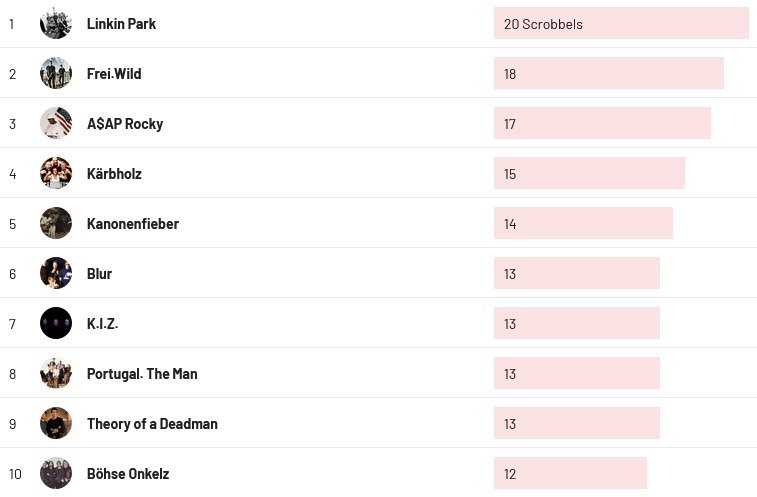This screenshot has height=497, width=757.
Task: Click Linkin Park's artist avatar
Action: pos(56,23)
